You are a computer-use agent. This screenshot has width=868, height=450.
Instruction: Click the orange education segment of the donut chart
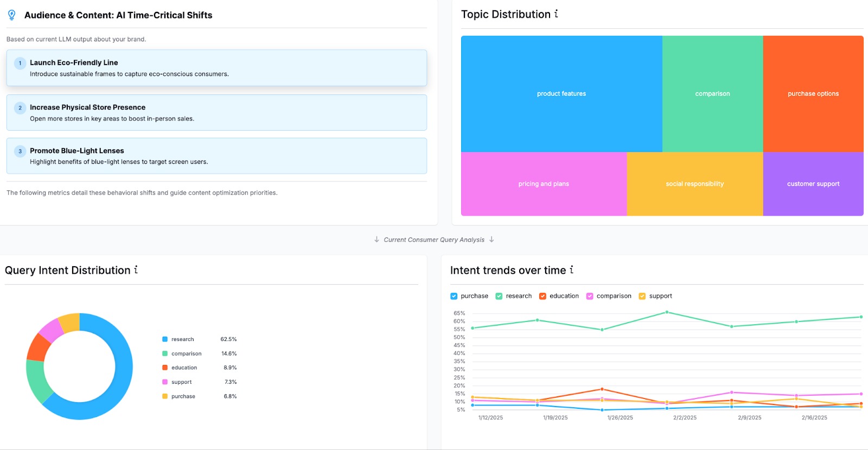[x=38, y=348]
